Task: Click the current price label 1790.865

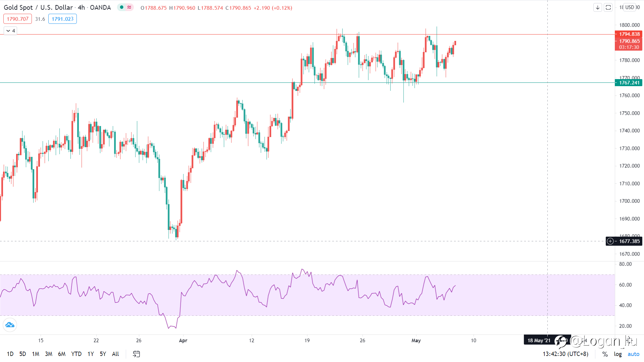Action: point(629,41)
